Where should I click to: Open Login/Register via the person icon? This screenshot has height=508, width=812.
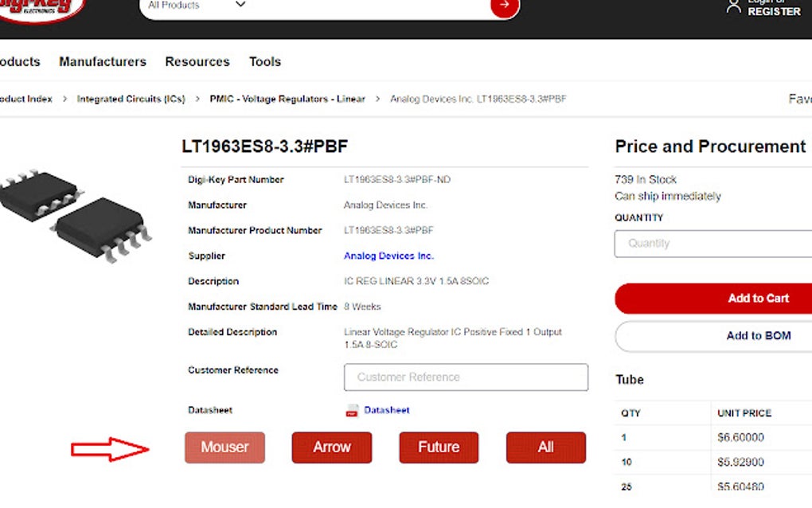(x=733, y=6)
